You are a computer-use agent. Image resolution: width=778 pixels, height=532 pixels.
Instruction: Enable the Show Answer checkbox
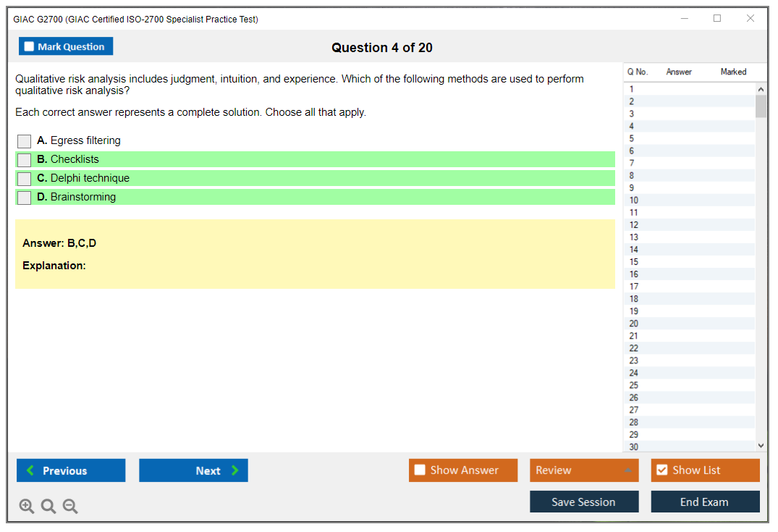(x=420, y=470)
